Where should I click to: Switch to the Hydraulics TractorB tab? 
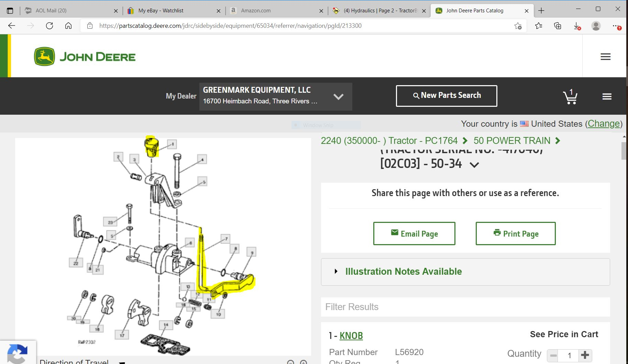tap(379, 11)
